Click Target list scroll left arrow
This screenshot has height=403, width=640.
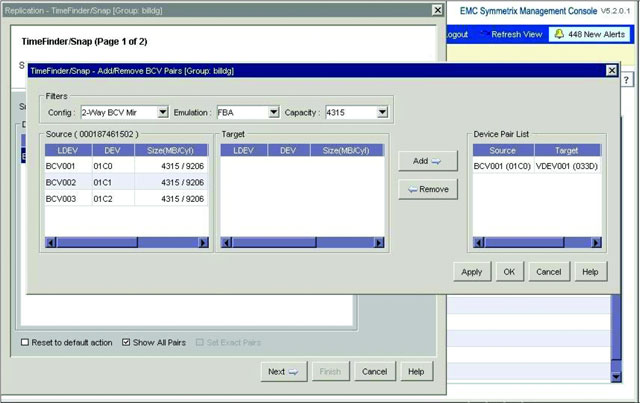227,243
